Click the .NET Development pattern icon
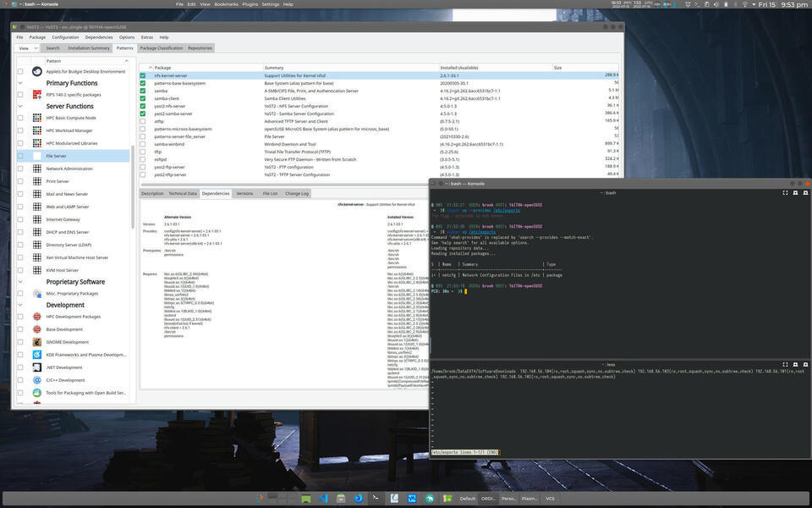This screenshot has width=812, height=508. 36,367
